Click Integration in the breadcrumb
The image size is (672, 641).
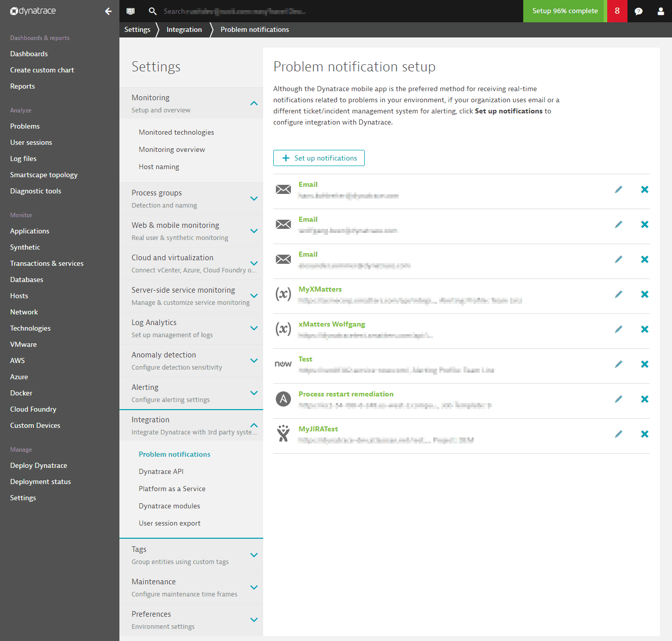[184, 29]
